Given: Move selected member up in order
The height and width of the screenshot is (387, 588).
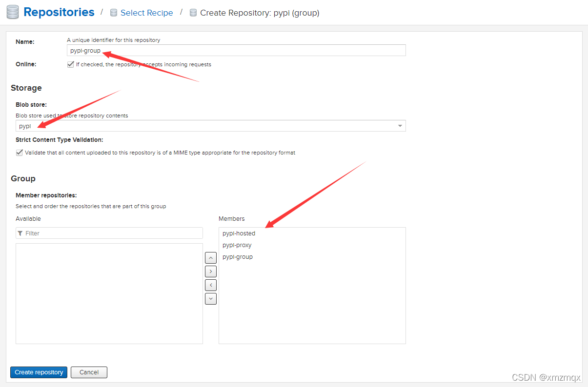Looking at the screenshot, I should click(211, 258).
